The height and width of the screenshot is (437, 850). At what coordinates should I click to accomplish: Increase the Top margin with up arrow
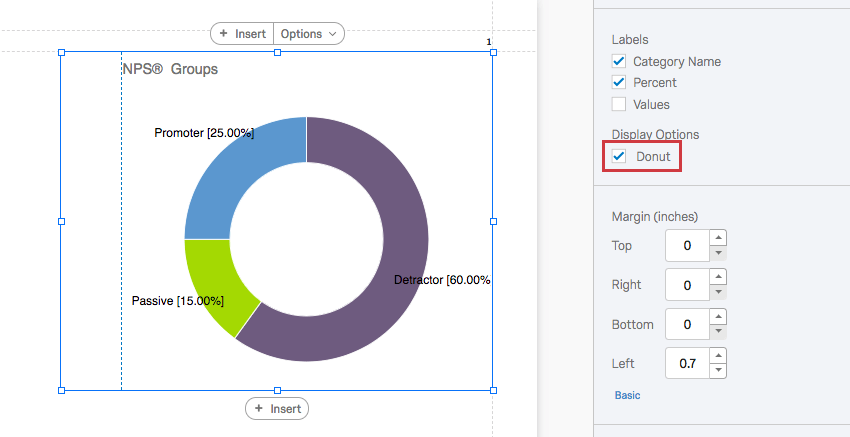718,238
